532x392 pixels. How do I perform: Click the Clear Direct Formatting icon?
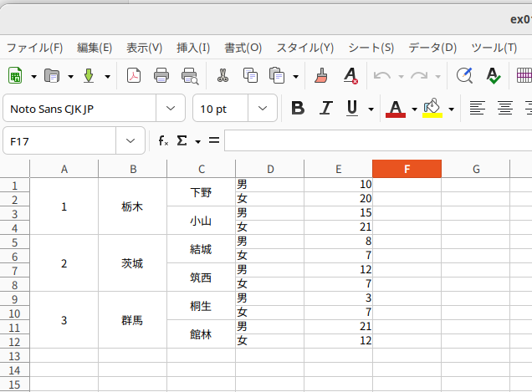[350, 75]
